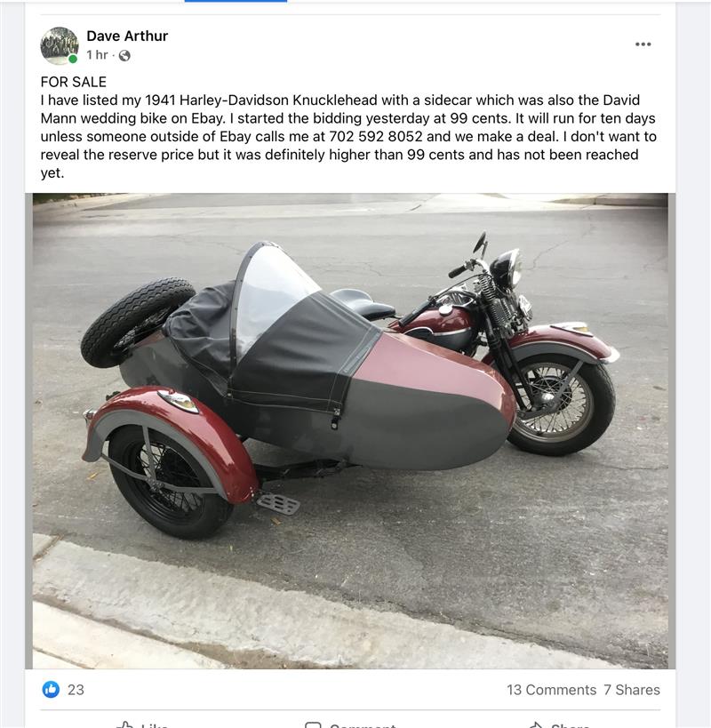Open the three-dot post options menu

click(x=643, y=44)
